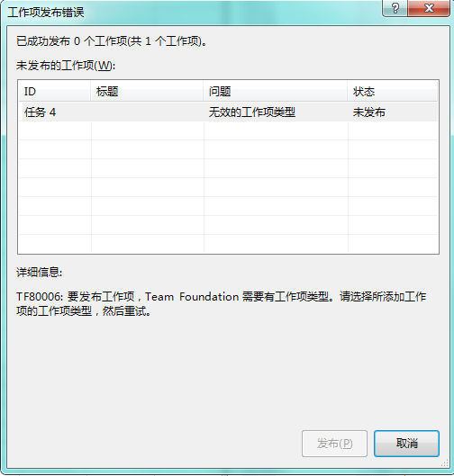454x476 pixels.
Task: Click the 问题 column header
Action: 276,92
